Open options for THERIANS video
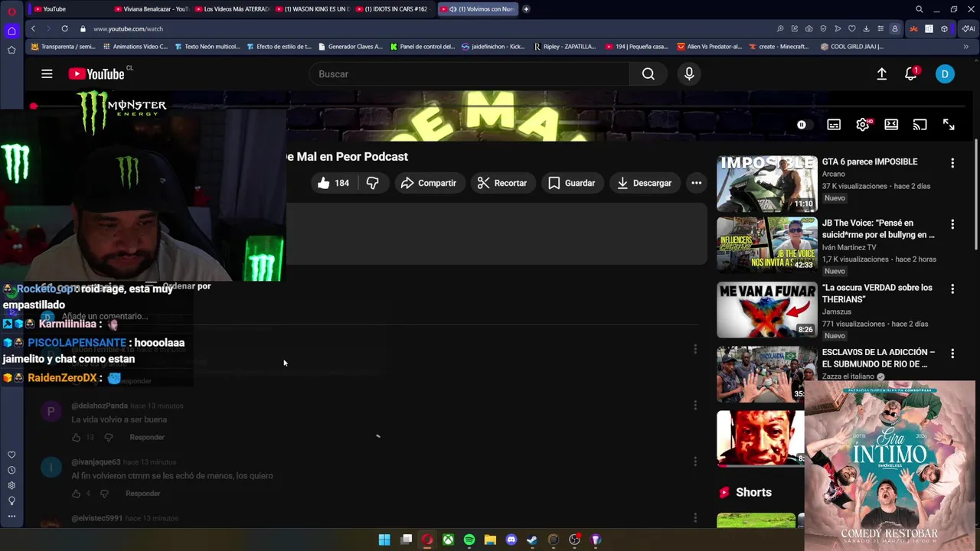The image size is (980, 551). point(952,289)
